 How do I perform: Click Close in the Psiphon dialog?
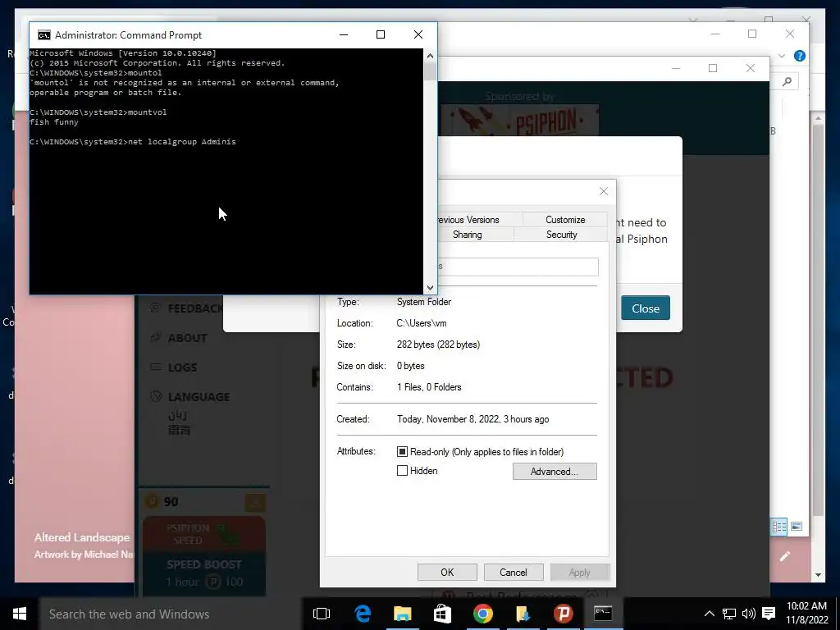(x=646, y=308)
